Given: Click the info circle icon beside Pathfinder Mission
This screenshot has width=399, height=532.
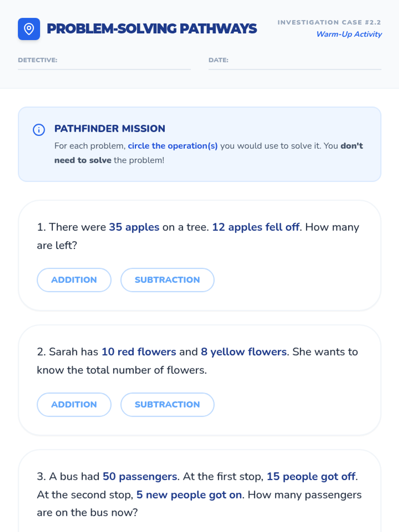Looking at the screenshot, I should click(x=39, y=130).
